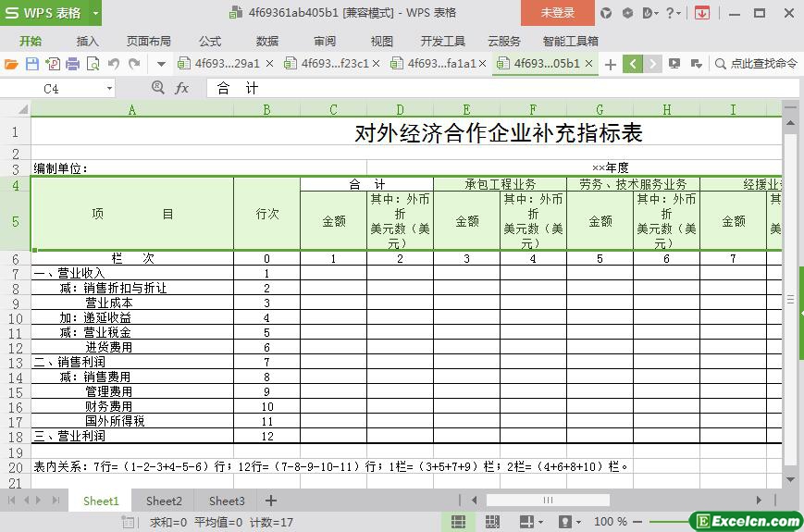Image resolution: width=804 pixels, height=532 pixels.
Task: Click the monitor icon right of tab arrows
Action: tap(674, 64)
